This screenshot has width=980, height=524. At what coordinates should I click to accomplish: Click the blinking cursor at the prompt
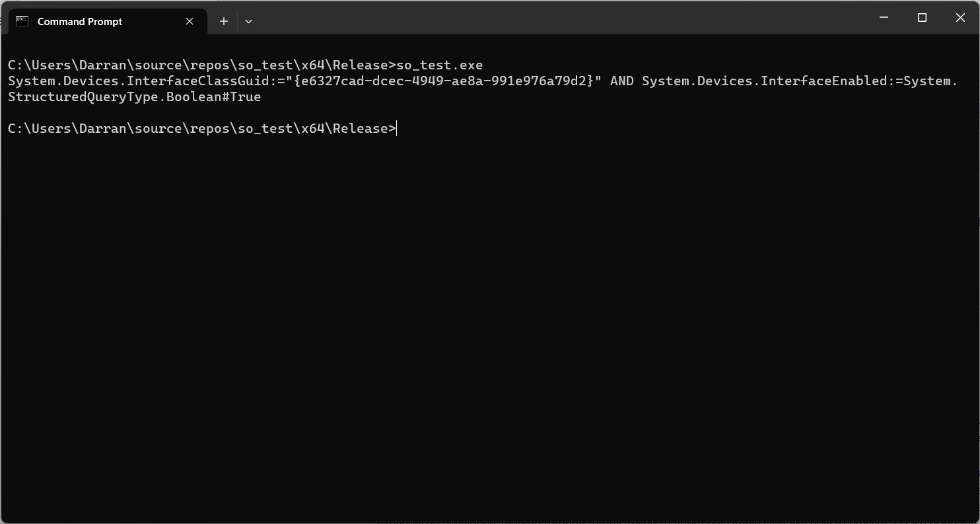click(x=396, y=128)
